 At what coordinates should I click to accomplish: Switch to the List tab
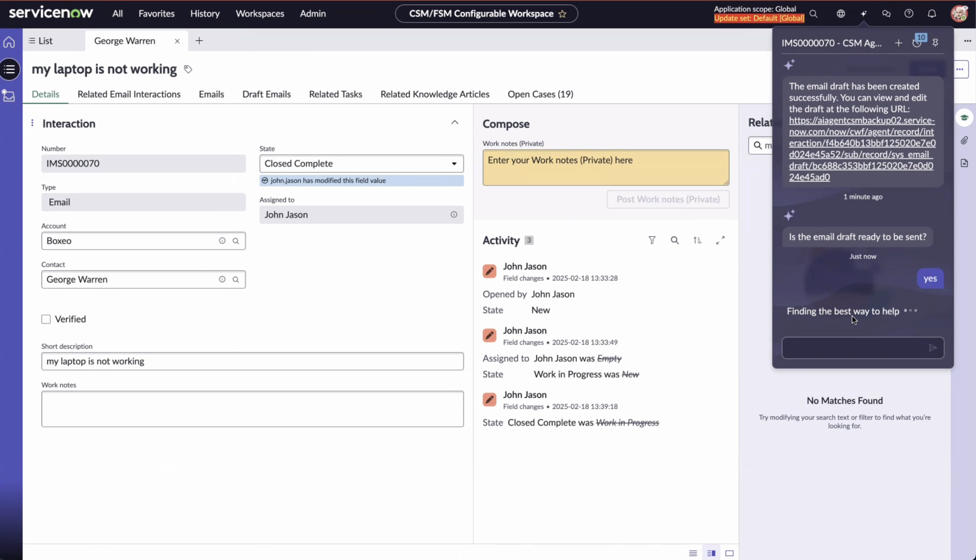pyautogui.click(x=40, y=41)
